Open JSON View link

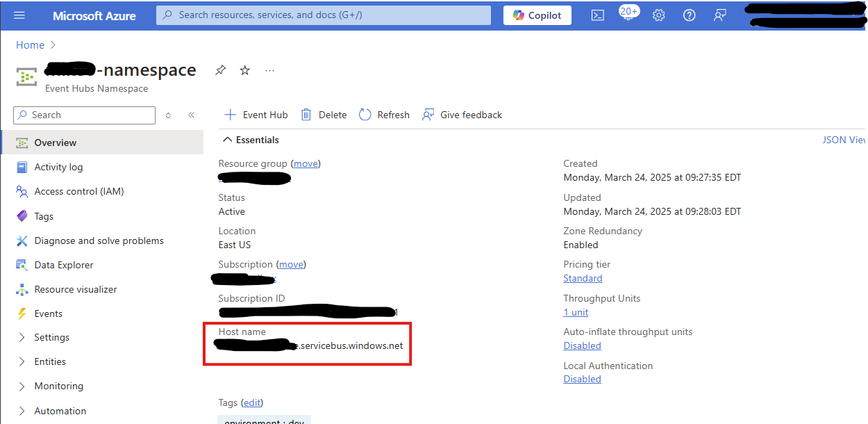click(x=844, y=140)
